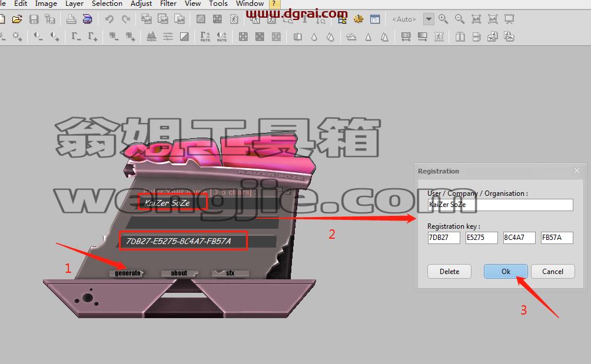Screen dimensions: 591x364
Task: Click the Contrast plus icon
Action: click(55, 36)
